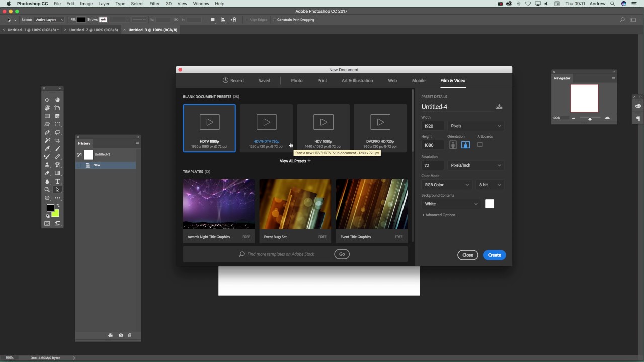Viewport: 644px width, 362px height.
Task: Select the Gradient tool
Action: (57, 173)
